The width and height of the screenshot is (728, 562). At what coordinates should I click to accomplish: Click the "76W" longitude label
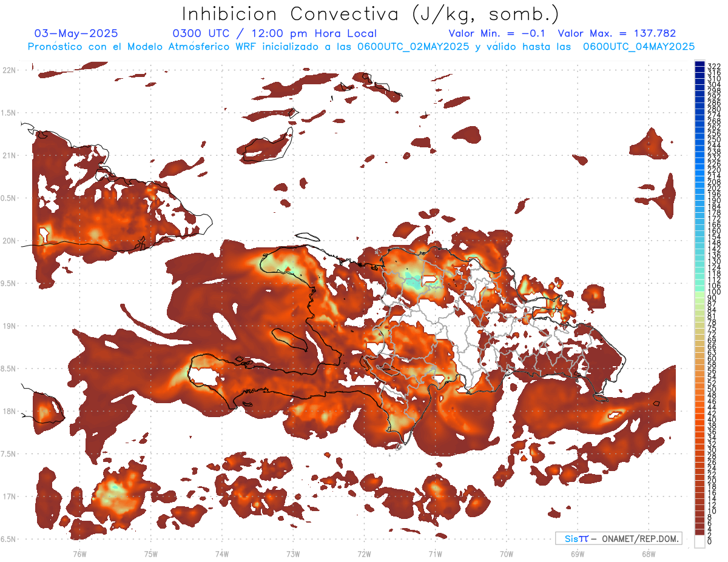pos(79,554)
